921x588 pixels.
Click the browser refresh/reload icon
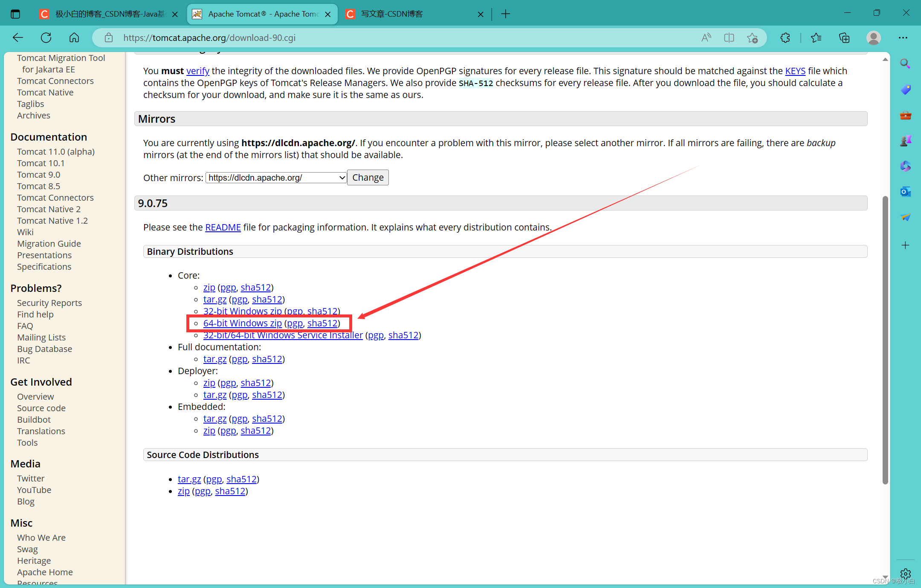pos(45,37)
